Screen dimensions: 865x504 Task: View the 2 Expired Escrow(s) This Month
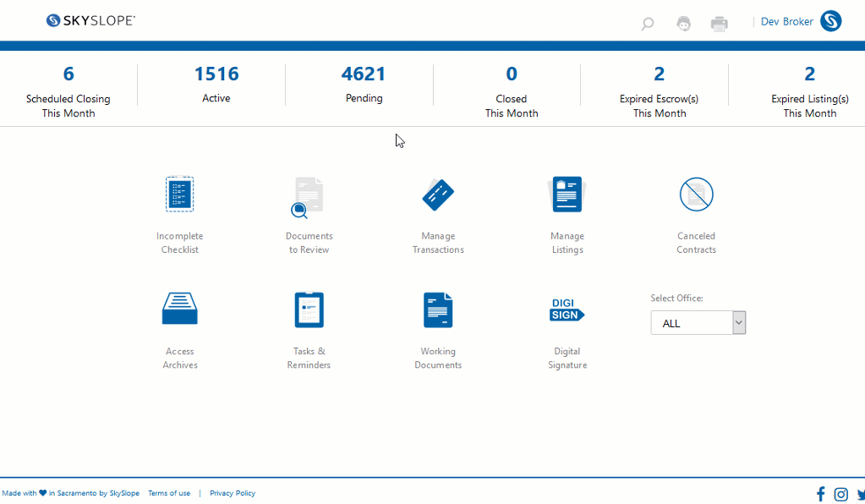coord(660,91)
